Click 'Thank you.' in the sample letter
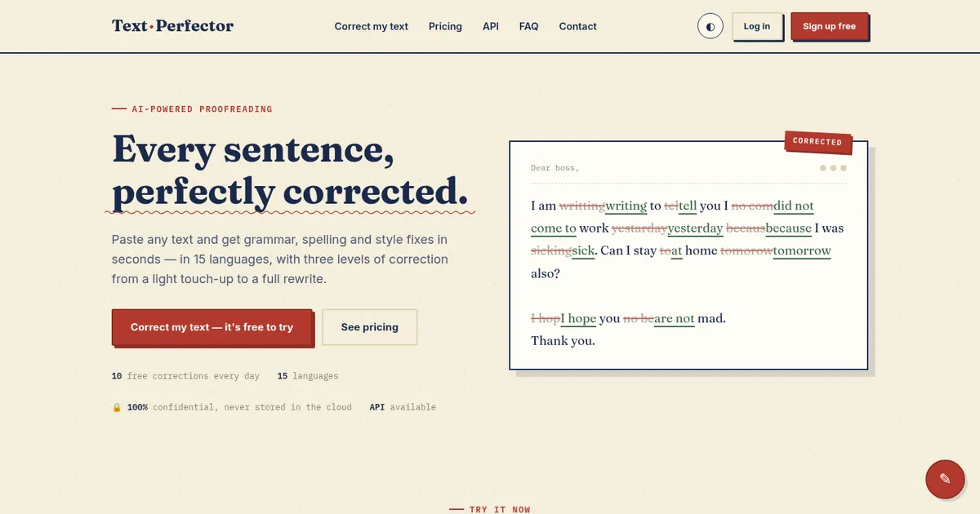Screen dimensions: 980x514 (x=563, y=341)
